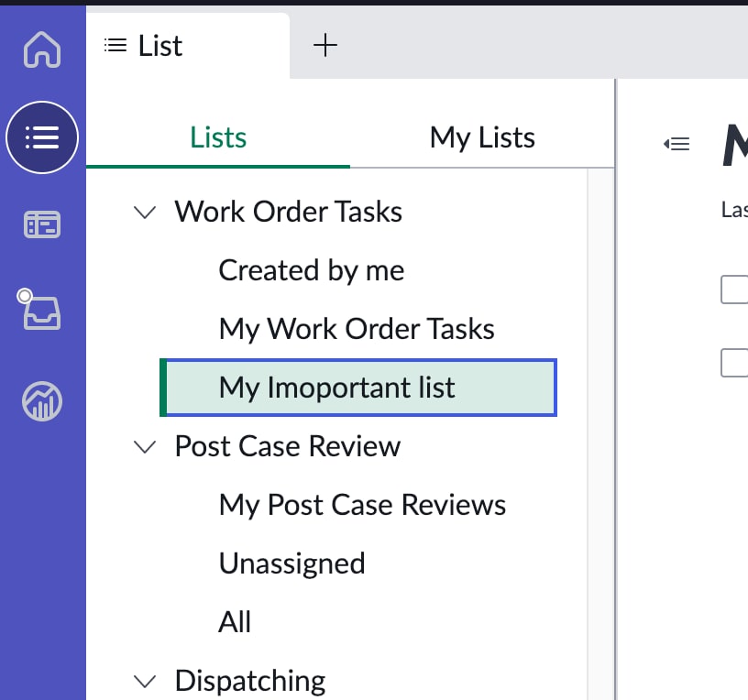Screen dimensions: 748x700
Task: Click the list glyph on the List tab
Action: (114, 44)
